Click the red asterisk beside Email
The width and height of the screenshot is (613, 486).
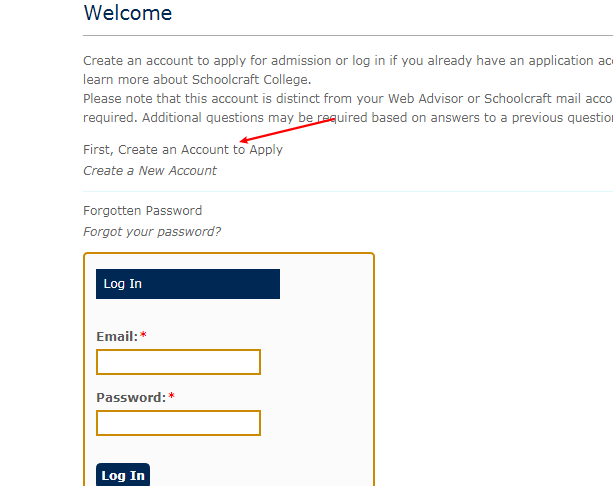click(143, 335)
